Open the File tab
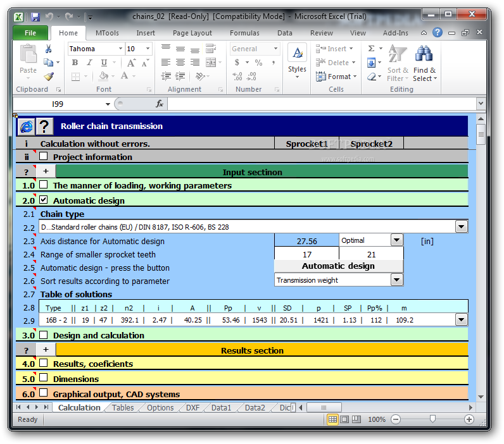The image size is (504, 444). (30, 33)
